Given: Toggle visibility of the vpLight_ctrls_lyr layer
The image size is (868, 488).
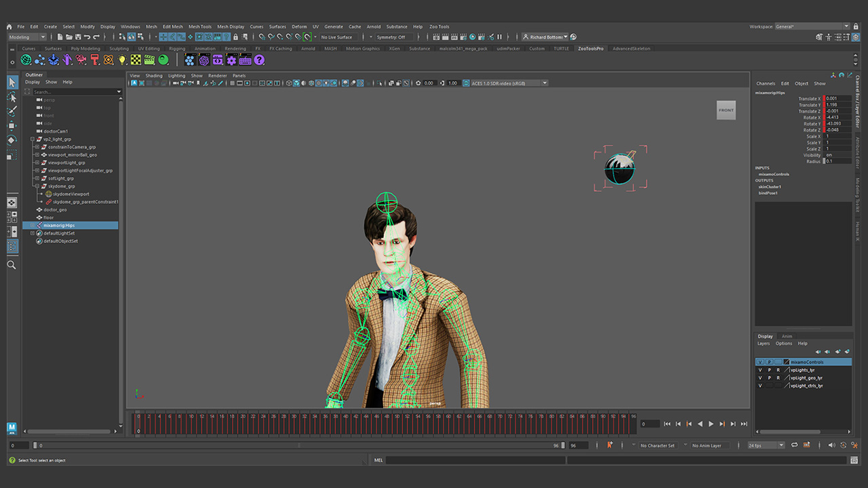Looking at the screenshot, I should point(760,386).
